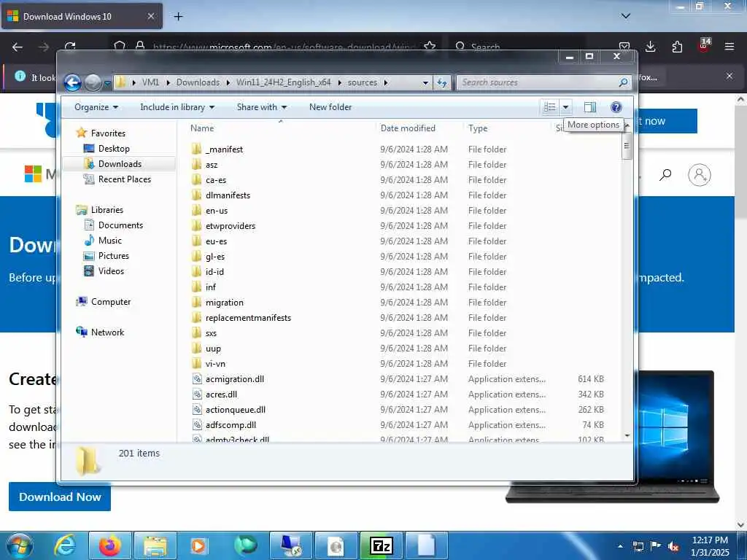
Task: Open Windows Media Player taskbar icon
Action: coord(198,545)
